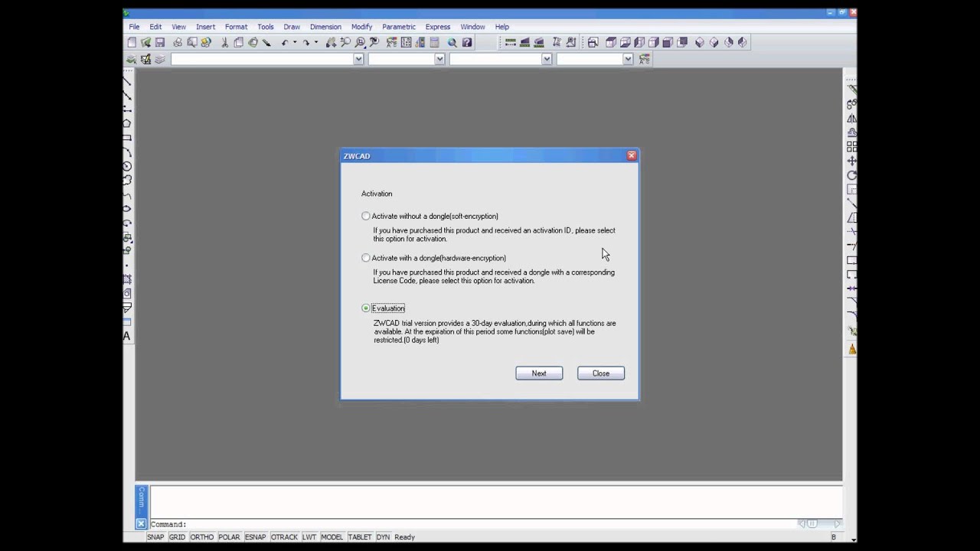Select the Ellipse draw tool
980x551 pixels.
(x=127, y=208)
